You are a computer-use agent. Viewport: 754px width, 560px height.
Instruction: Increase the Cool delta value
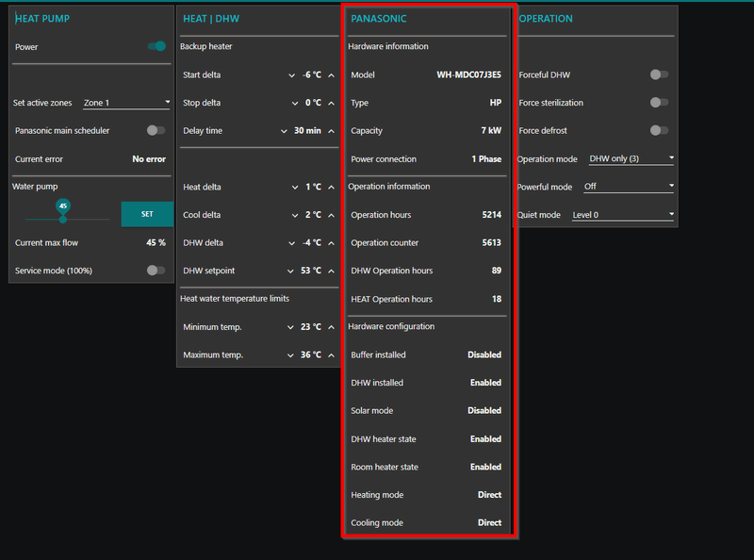click(x=332, y=216)
